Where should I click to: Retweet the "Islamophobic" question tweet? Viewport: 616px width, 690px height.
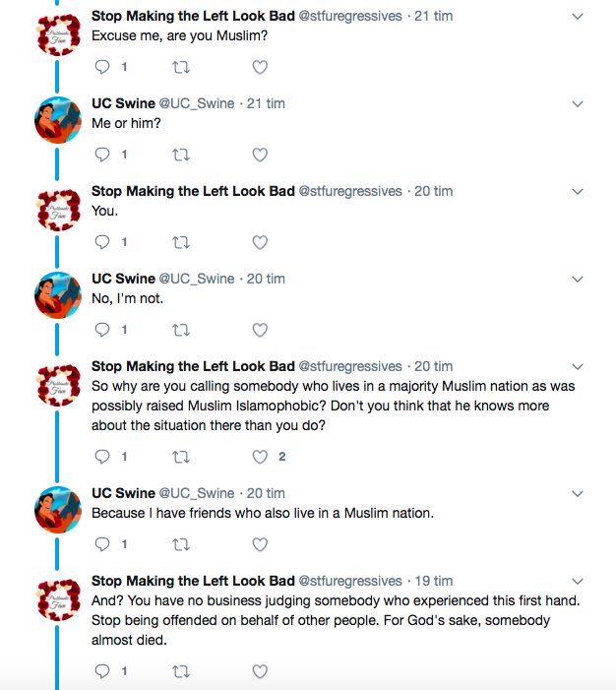tap(181, 458)
